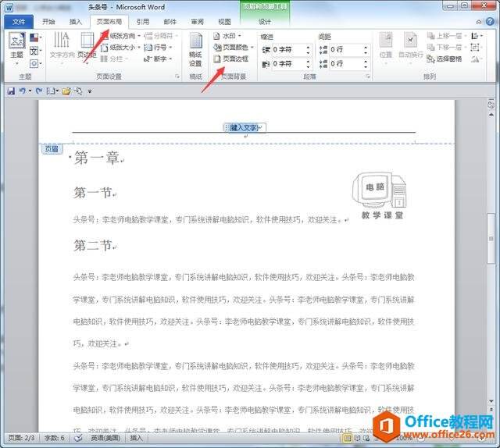Click the Word Help question mark icon
Screen dimensions: 500x448
(490, 21)
